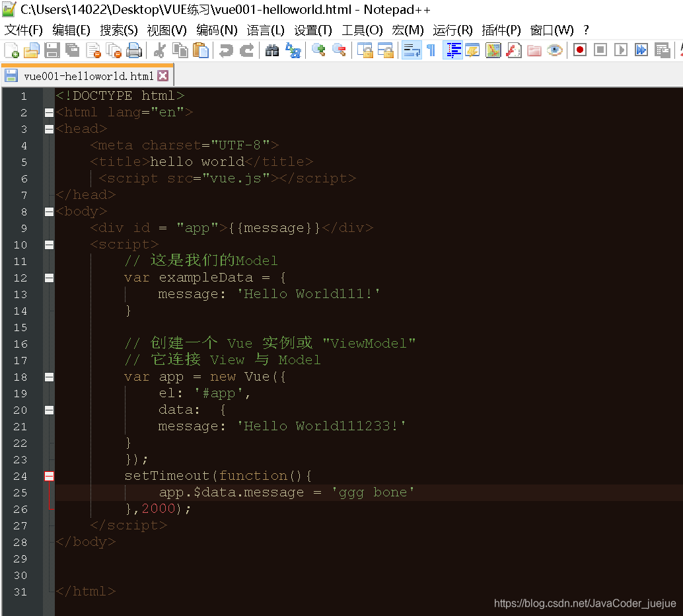Screen dimensions: 683x616
Task: Toggle the Word Wrap button
Action: pyautogui.click(x=412, y=50)
